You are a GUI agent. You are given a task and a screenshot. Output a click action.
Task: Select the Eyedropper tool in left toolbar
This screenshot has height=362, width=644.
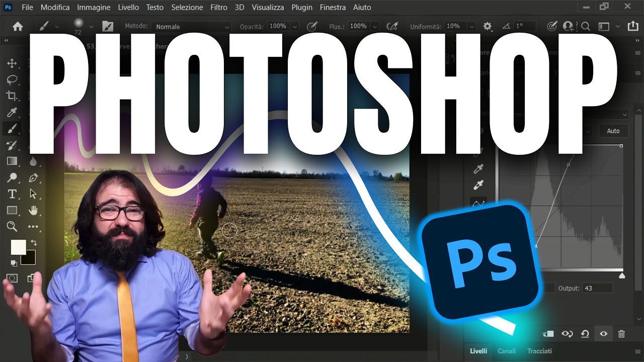tap(12, 112)
